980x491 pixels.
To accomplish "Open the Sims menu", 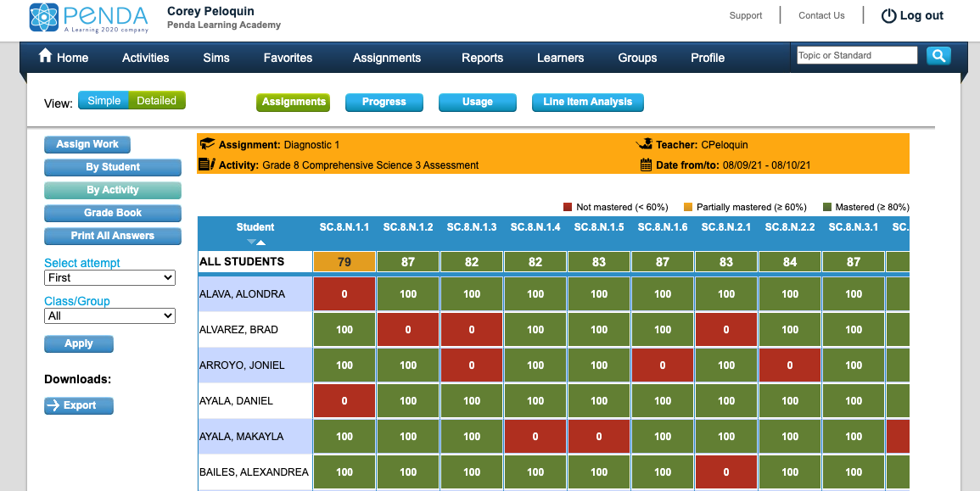I will [216, 58].
